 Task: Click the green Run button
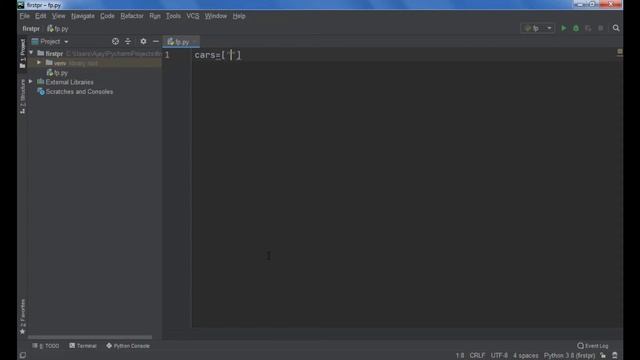[x=564, y=28]
